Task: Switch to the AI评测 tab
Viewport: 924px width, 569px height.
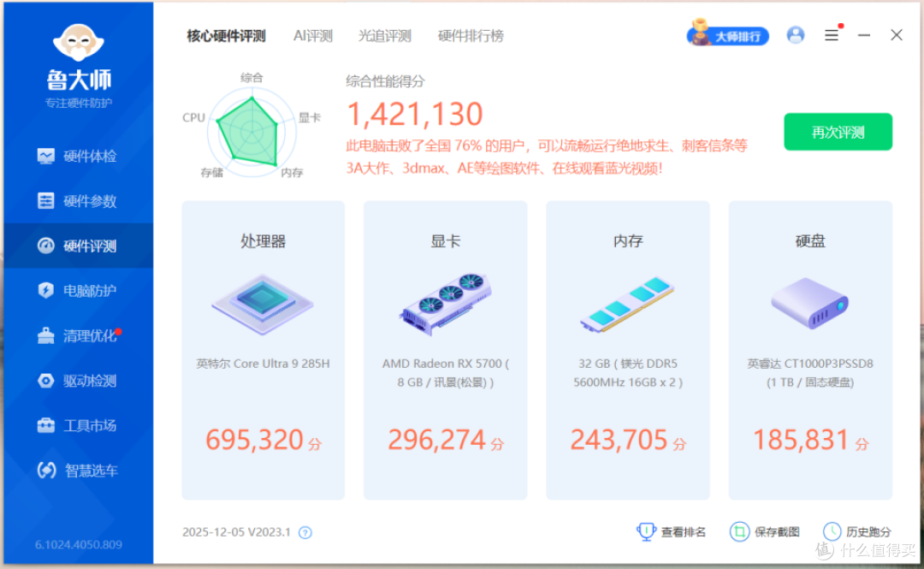Action: 313,36
